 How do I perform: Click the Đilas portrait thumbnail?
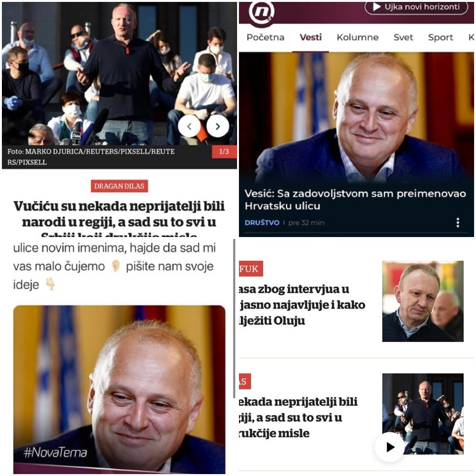click(423, 301)
